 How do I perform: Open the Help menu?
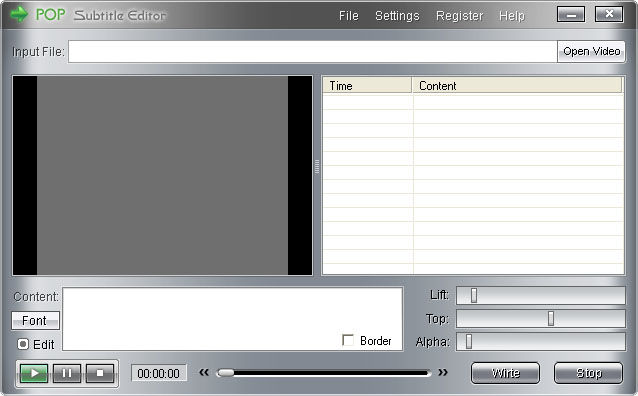[x=512, y=16]
